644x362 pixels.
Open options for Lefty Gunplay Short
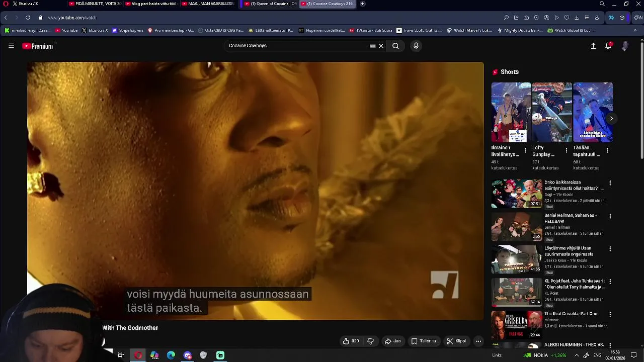click(x=567, y=150)
